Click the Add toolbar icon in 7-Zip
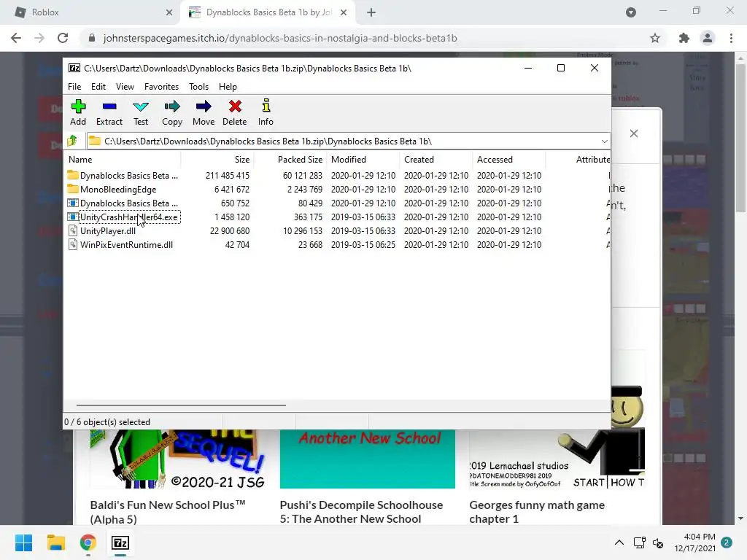Image resolution: width=747 pixels, height=560 pixels. pyautogui.click(x=78, y=112)
